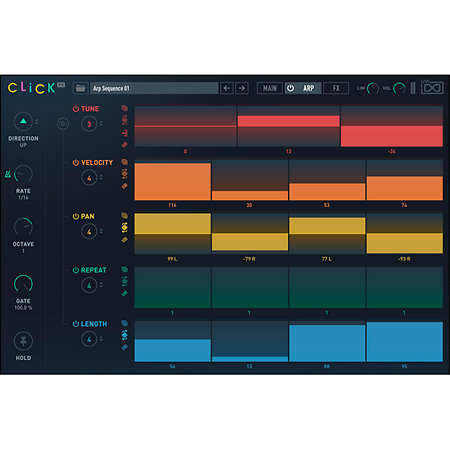Image resolution: width=450 pixels, height=450 pixels.
Task: Click the UVI logo icon
Action: click(x=432, y=88)
